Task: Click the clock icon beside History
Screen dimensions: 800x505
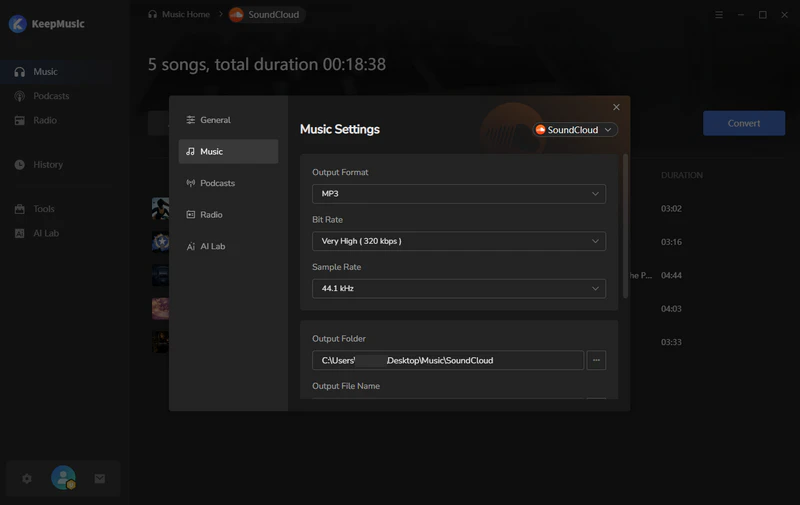Action: click(x=19, y=165)
